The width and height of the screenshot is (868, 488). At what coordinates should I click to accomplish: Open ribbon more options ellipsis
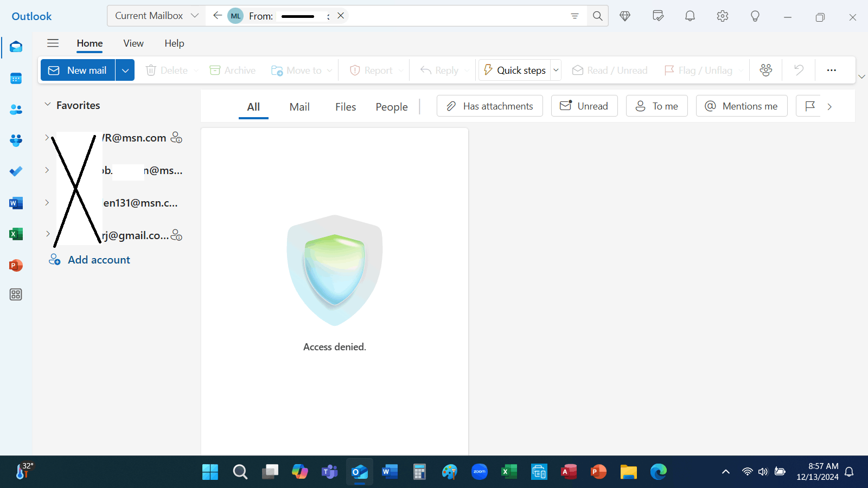point(831,70)
